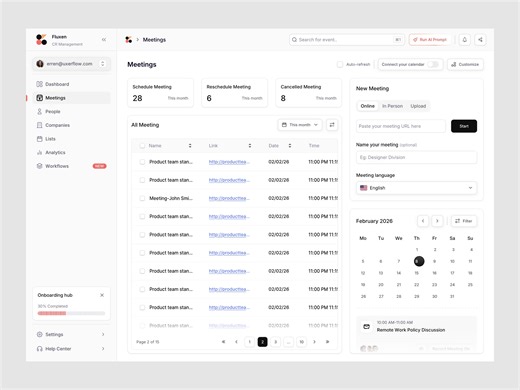Check the first Product team stan... row
Viewport: 520px width, 390px height.
pos(142,162)
